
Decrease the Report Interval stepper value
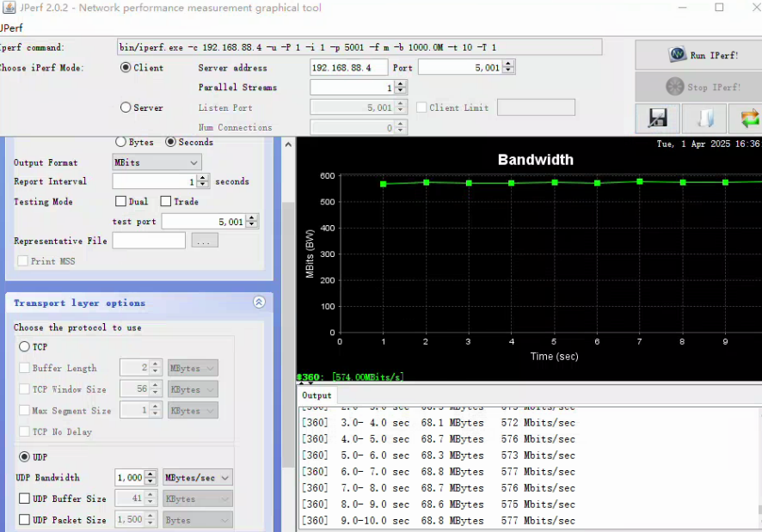point(203,186)
